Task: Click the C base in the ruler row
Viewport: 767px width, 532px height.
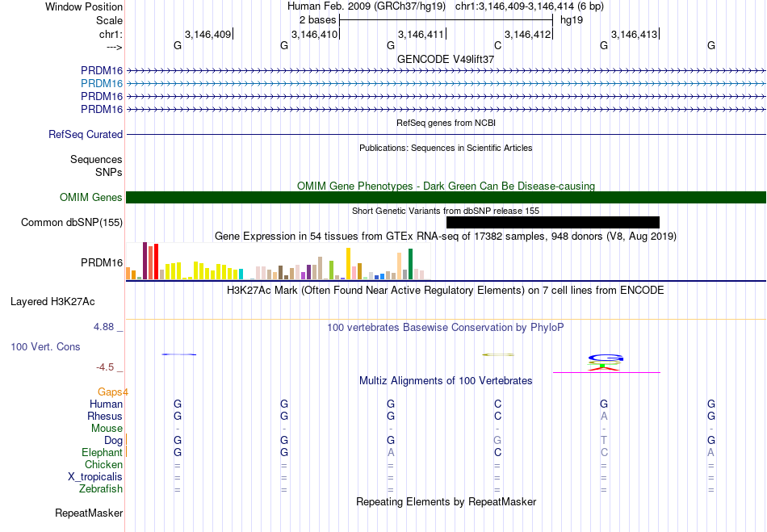Action: tap(497, 45)
